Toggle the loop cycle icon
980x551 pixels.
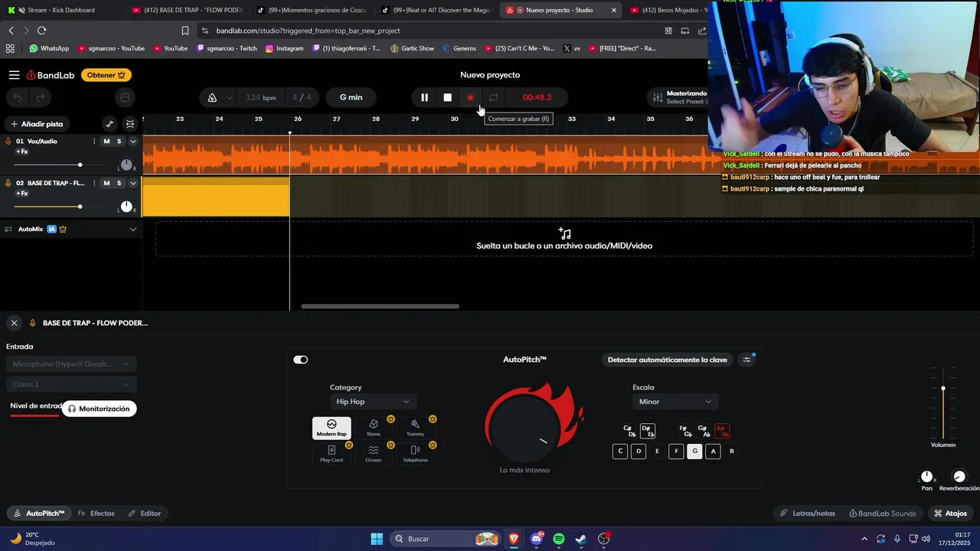click(x=494, y=97)
